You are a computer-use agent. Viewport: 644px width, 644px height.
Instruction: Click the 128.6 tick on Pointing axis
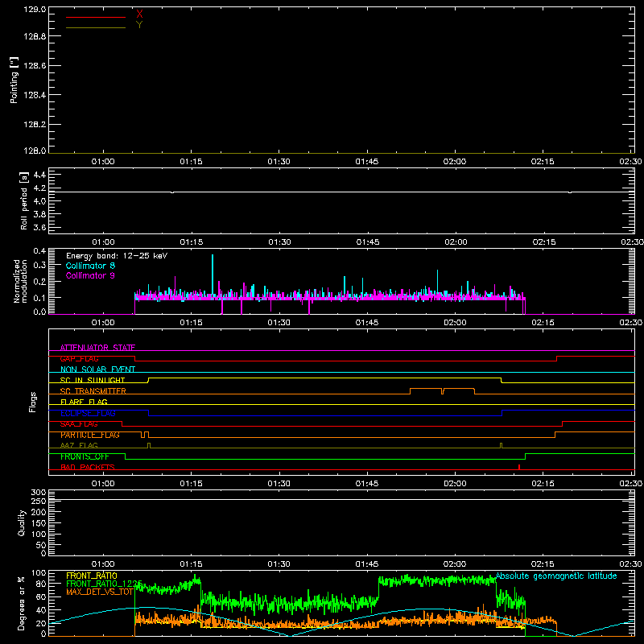[x=35, y=65]
